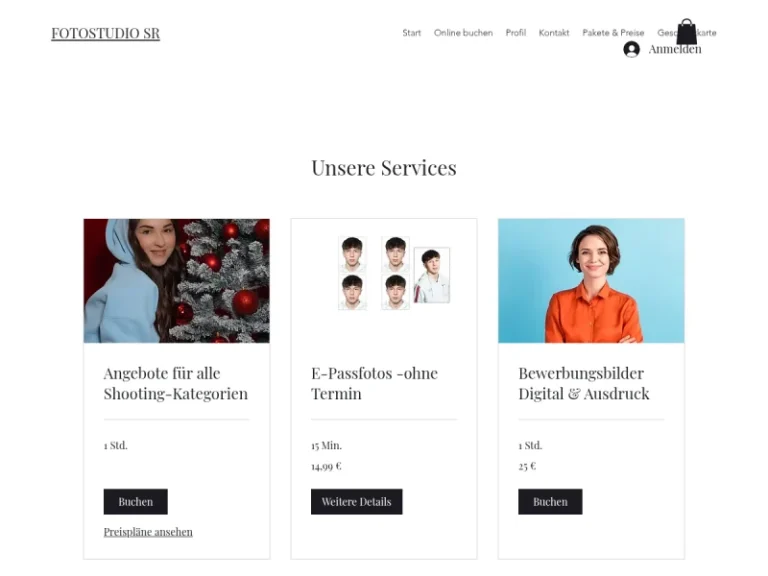Go to the Start menu item
This screenshot has height=576, width=768.
[x=411, y=33]
